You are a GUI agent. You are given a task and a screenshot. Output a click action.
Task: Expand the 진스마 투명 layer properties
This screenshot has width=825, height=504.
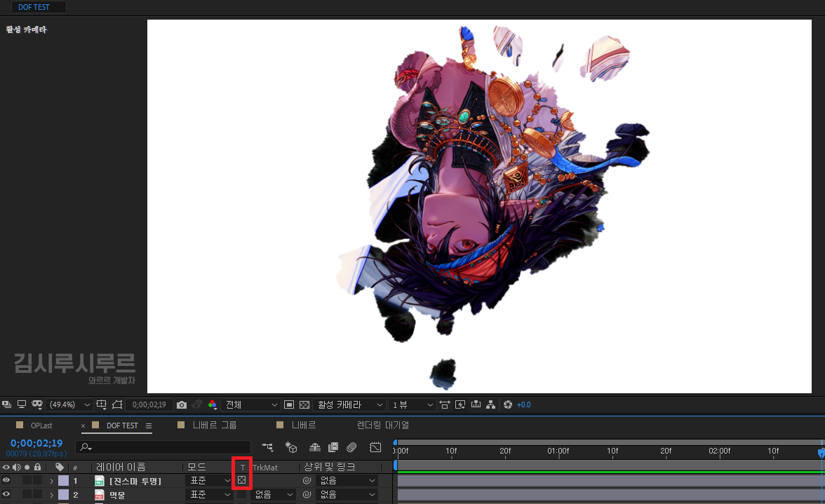coord(52,481)
